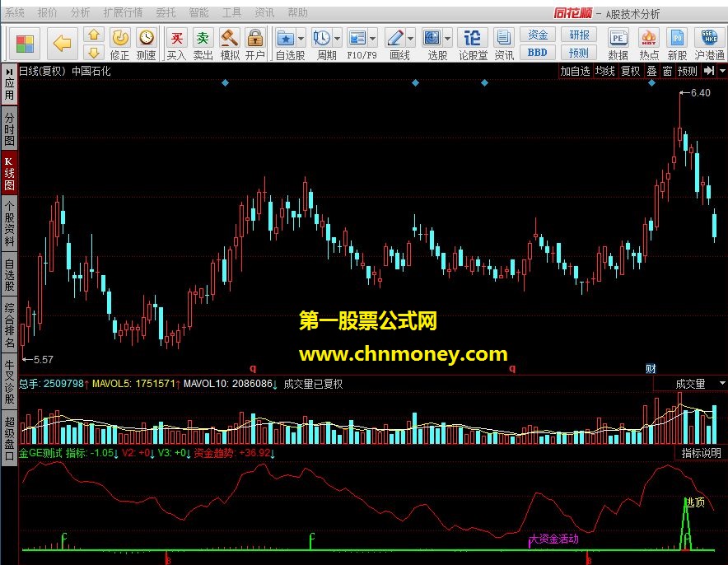The height and width of the screenshot is (565, 728).
Task: Click the colorful home grid icon
Action: [25, 44]
